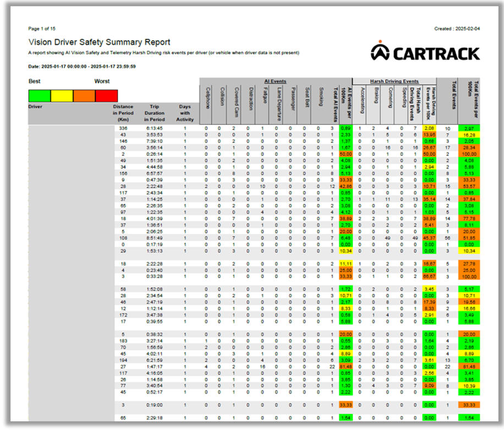Select the red Worst color swatch
The width and height of the screenshot is (504, 430).
coord(106,96)
